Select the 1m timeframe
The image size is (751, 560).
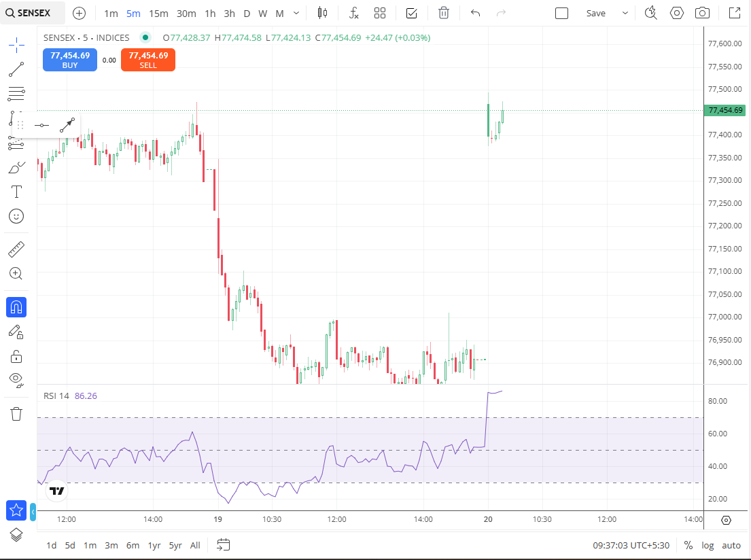pyautogui.click(x=111, y=14)
